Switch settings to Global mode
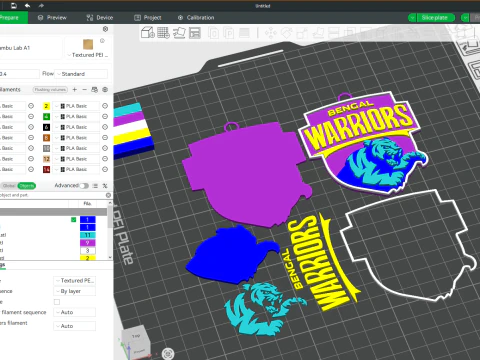Image resolution: width=480 pixels, height=360 pixels. (x=9, y=186)
